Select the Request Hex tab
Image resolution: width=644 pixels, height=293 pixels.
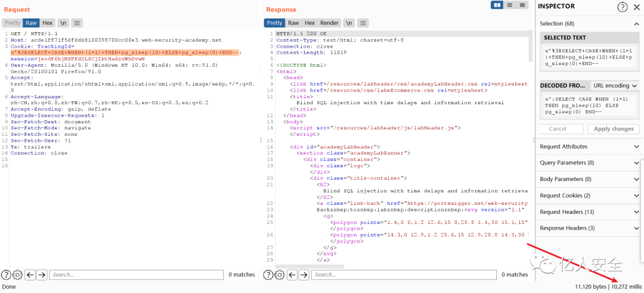pyautogui.click(x=47, y=23)
